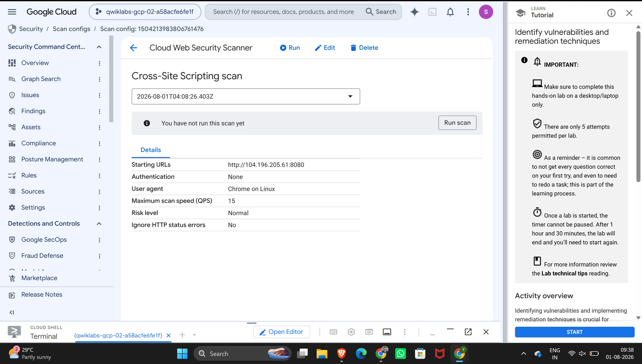Activate Cloud Shell icon in top bar

click(x=432, y=12)
